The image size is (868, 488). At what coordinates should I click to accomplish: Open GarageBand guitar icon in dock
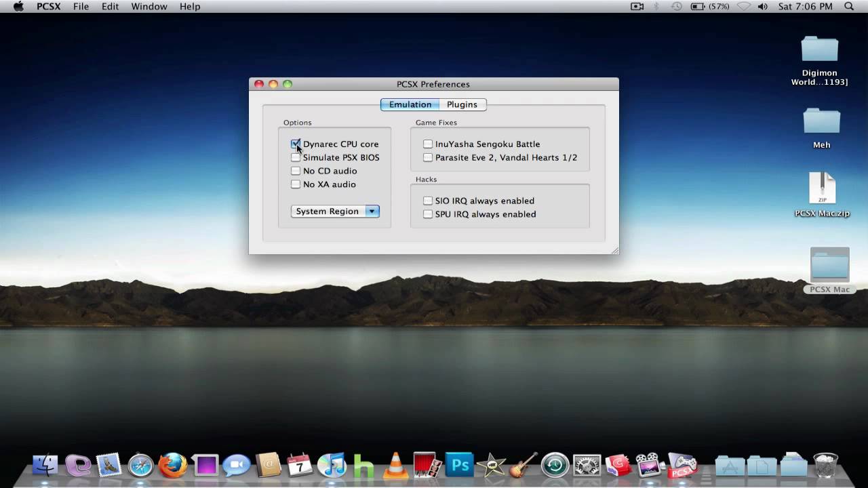(x=523, y=465)
